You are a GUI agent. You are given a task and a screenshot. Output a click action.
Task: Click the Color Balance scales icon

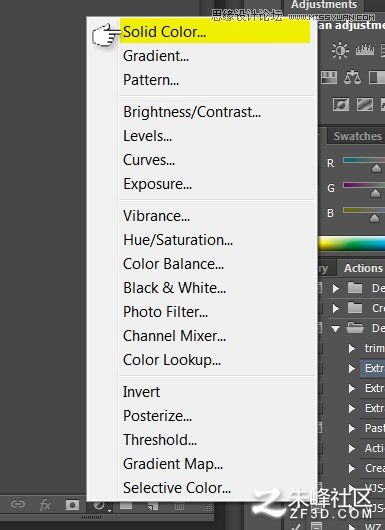(352, 78)
